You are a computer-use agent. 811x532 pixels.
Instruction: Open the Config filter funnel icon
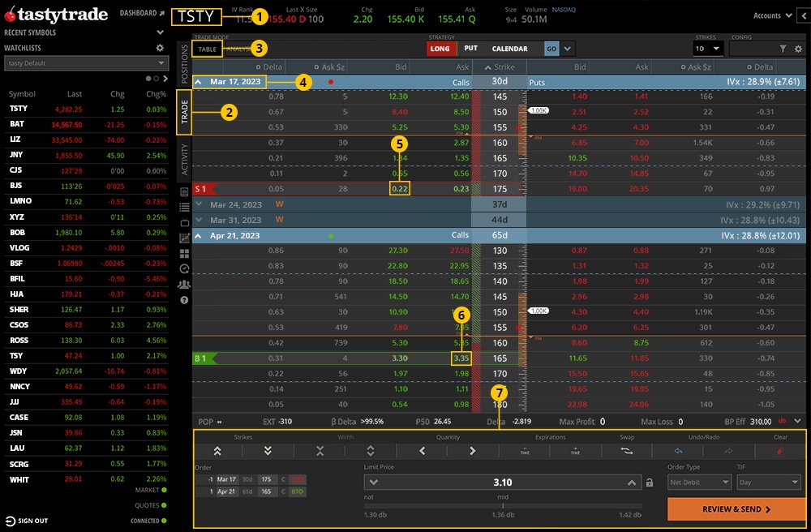(781, 49)
